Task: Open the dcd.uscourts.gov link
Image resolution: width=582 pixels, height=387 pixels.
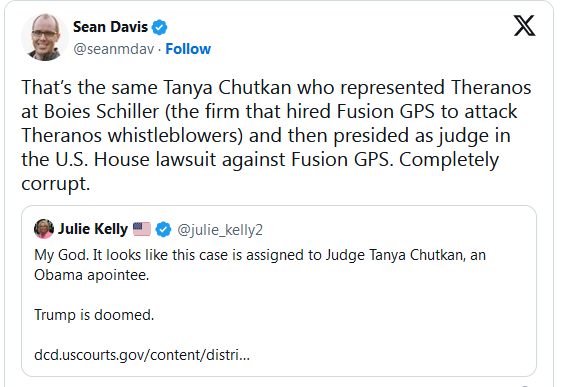Action: pyautogui.click(x=142, y=355)
